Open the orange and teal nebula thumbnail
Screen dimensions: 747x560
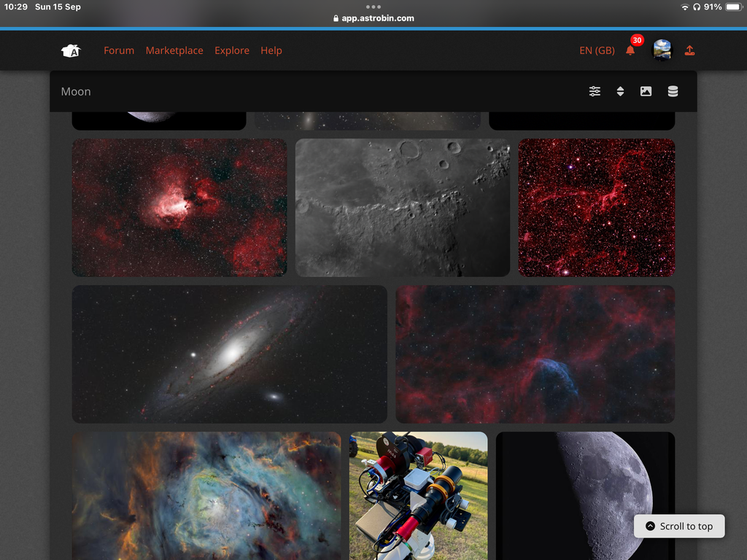(x=206, y=496)
